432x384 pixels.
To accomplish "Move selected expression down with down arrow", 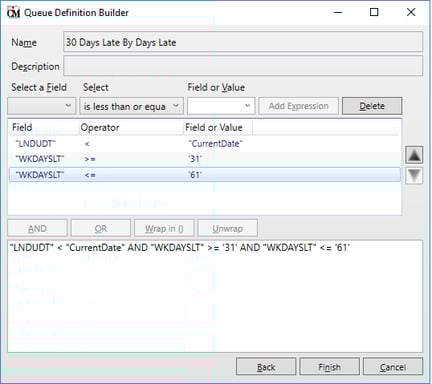I will 414,175.
